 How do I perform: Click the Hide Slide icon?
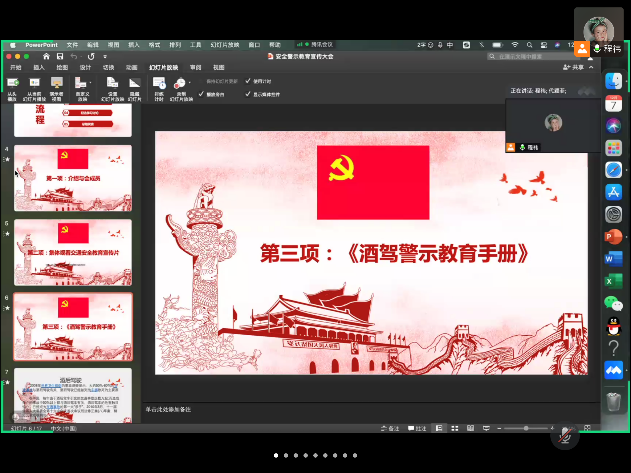(x=135, y=83)
